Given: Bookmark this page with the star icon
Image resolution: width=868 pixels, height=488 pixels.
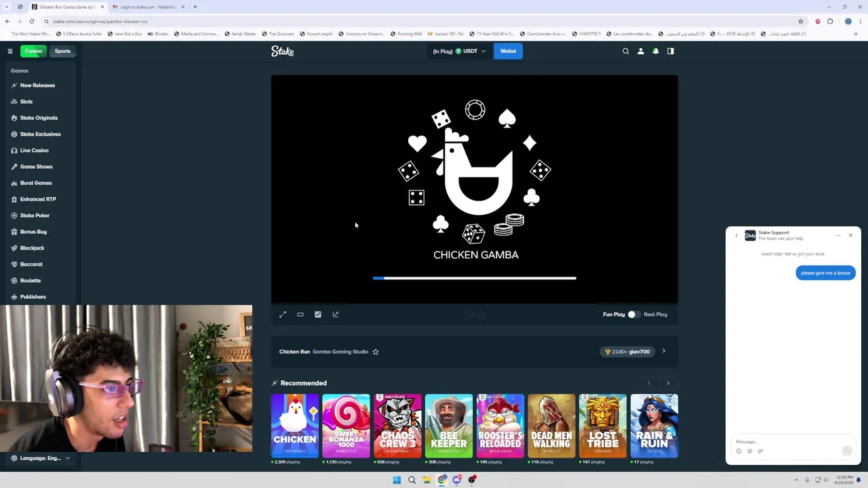Looking at the screenshot, I should click(801, 21).
